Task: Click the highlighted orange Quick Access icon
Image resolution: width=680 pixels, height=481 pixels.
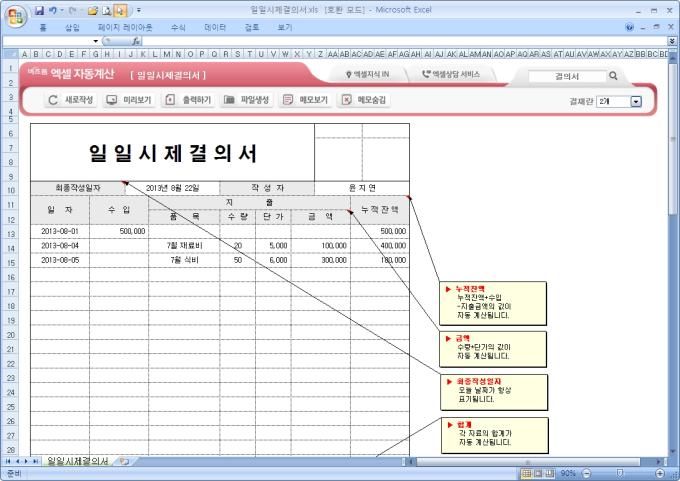Action: pyautogui.click(x=121, y=10)
